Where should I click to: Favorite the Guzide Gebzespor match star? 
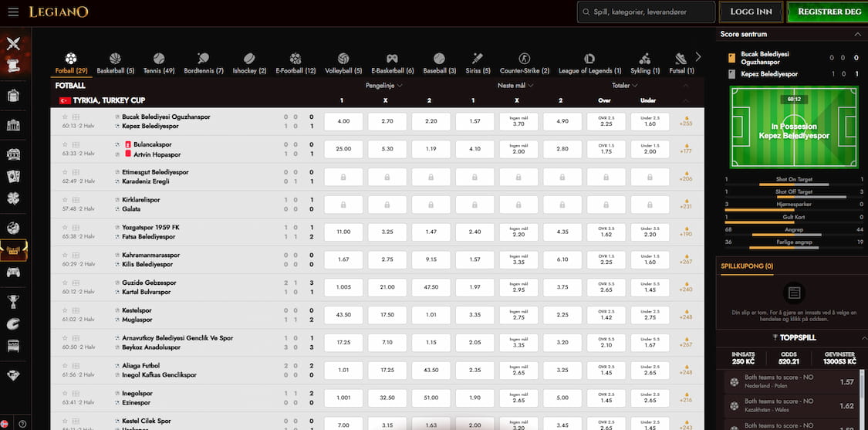65,283
